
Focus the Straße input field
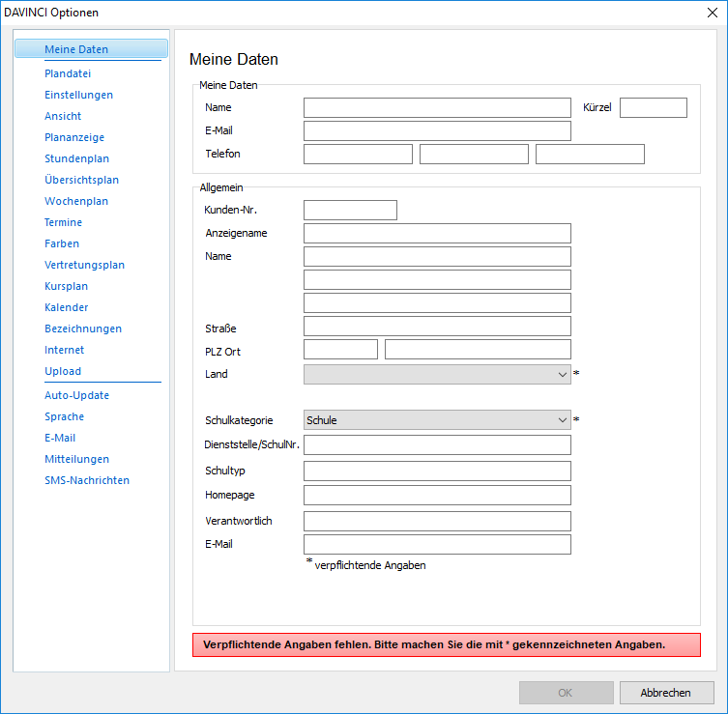pos(437,327)
